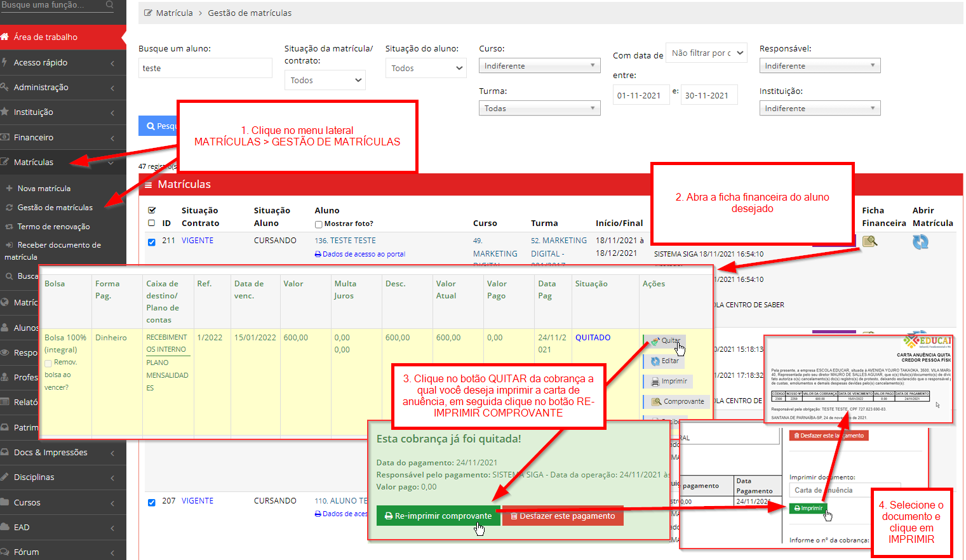Screen dimensions: 966x560
Task: Open the financial record icon for enrollment 211
Action: click(869, 241)
